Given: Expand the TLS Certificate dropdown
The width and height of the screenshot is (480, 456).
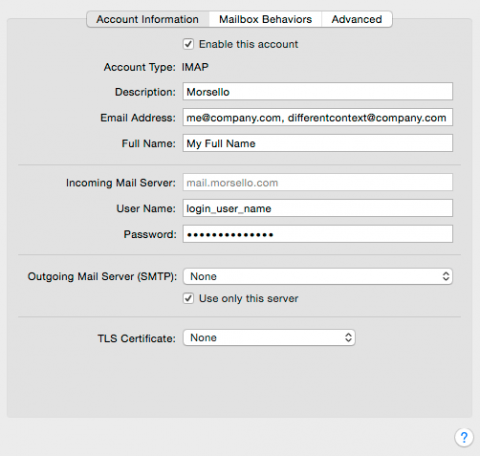Looking at the screenshot, I should (x=269, y=338).
